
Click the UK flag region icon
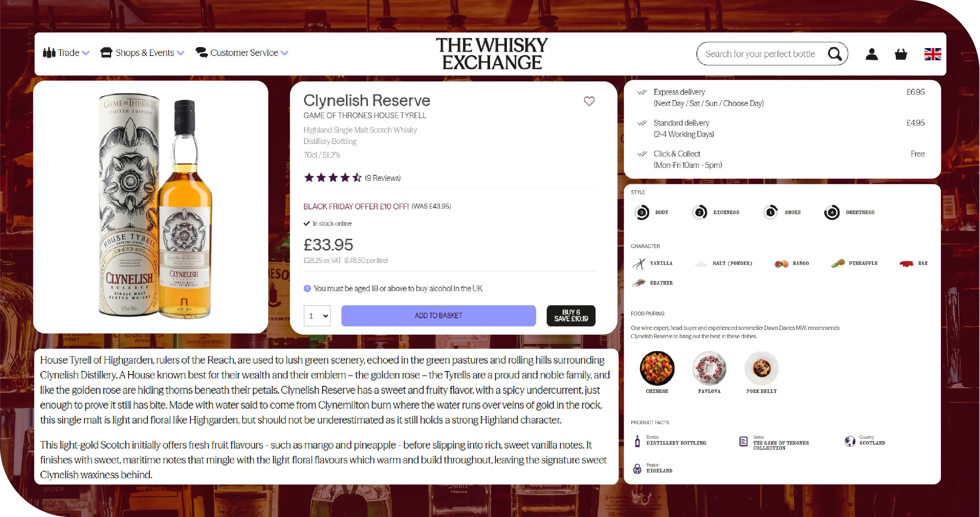coord(933,54)
